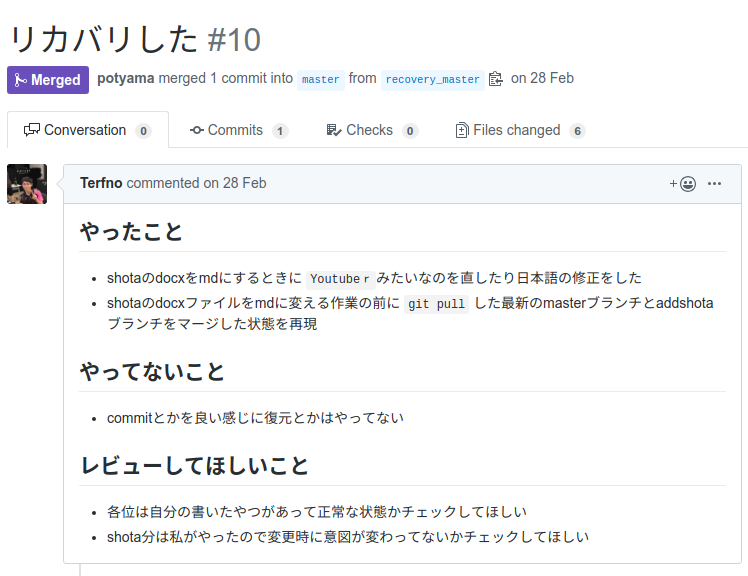The width and height of the screenshot is (748, 576).
Task: Click the text 'merged 1 commit into'
Action: point(226,78)
